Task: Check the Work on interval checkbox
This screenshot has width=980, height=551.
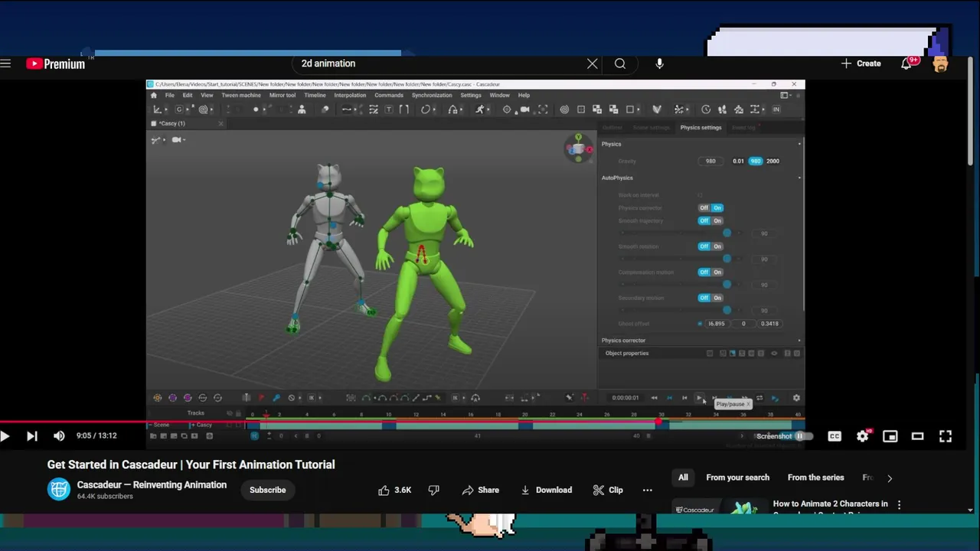Action: pos(700,195)
